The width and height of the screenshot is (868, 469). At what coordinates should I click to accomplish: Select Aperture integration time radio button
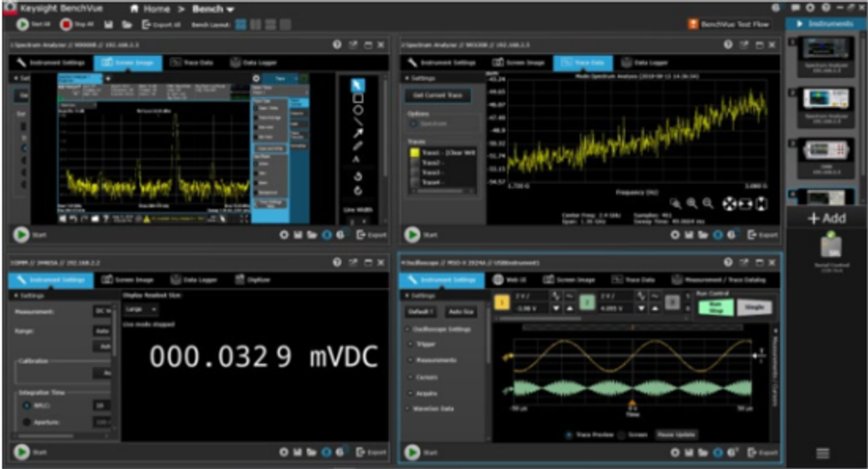(x=26, y=422)
